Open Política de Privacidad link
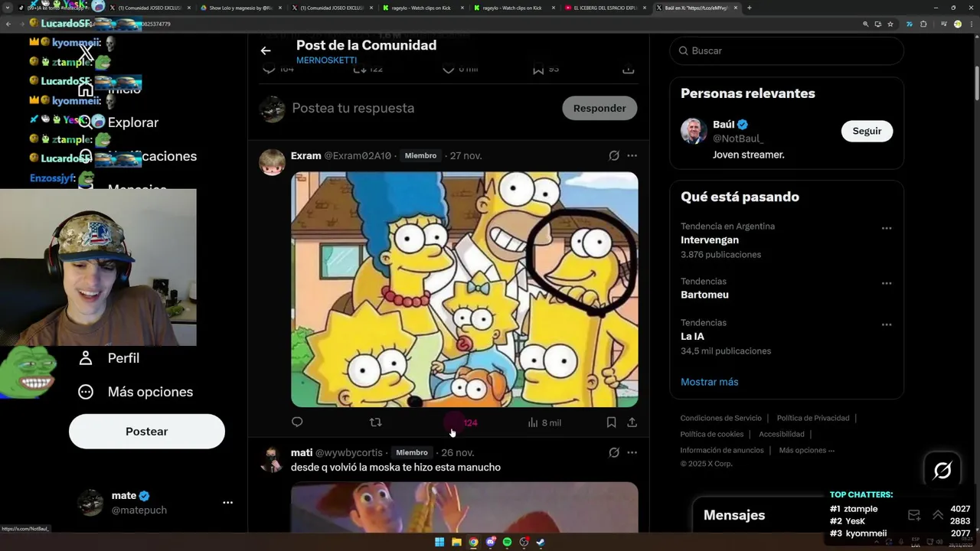Image resolution: width=980 pixels, height=551 pixels. pos(813,418)
